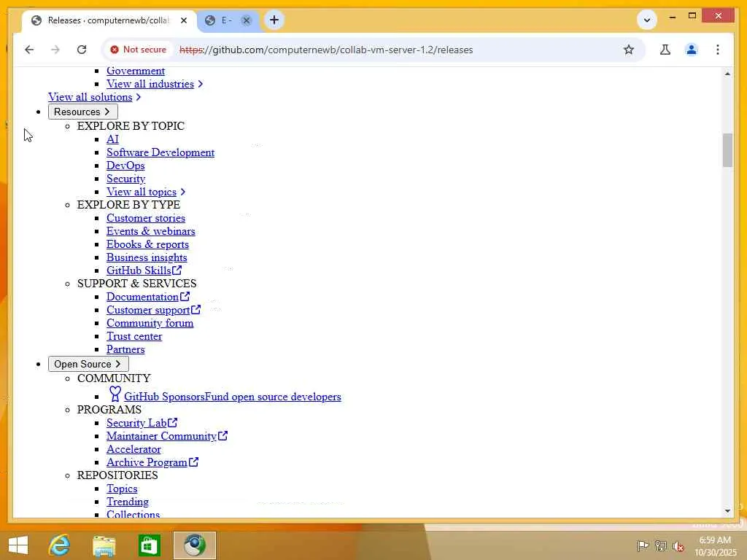
Task: Open Security Lab external link
Action: [142, 423]
